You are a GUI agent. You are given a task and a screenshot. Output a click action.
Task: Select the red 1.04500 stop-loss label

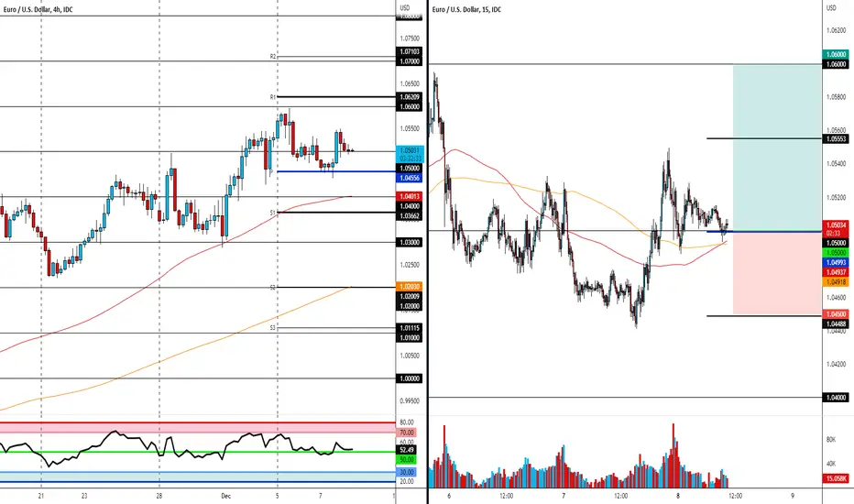pyautogui.click(x=836, y=313)
